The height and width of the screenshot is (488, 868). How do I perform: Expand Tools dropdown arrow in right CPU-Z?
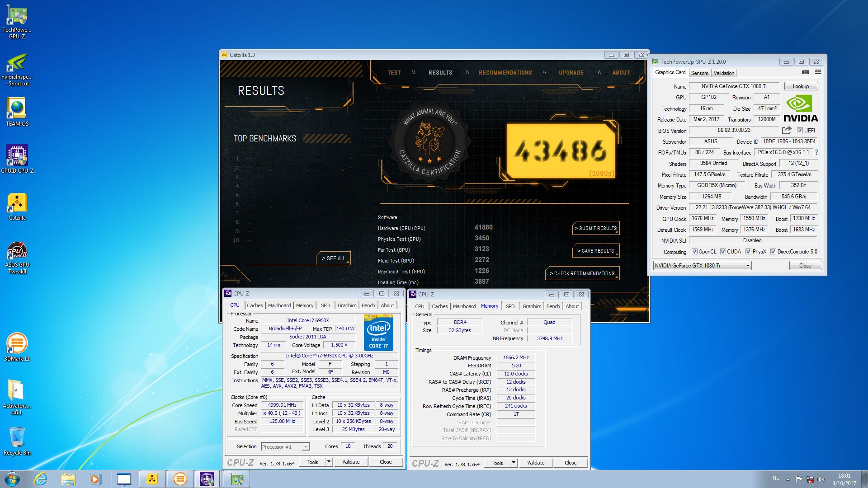click(514, 463)
